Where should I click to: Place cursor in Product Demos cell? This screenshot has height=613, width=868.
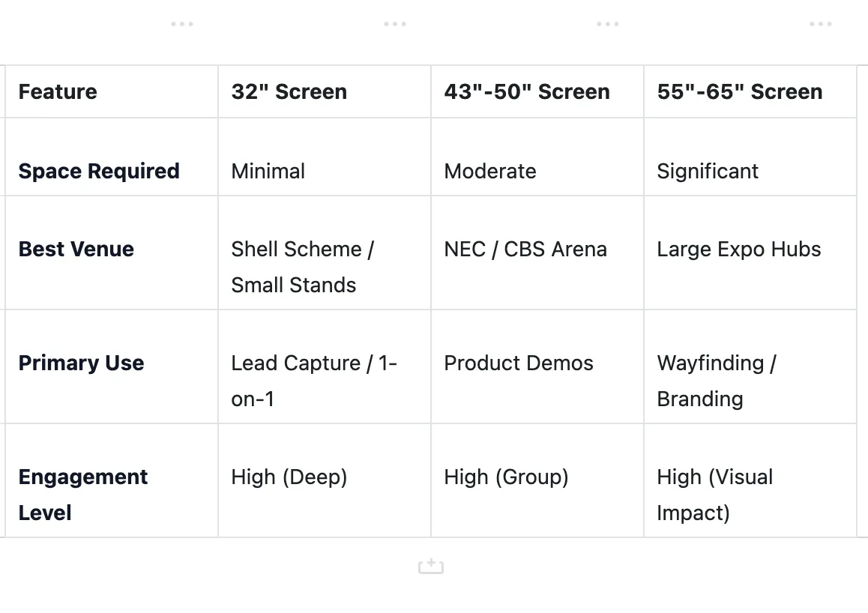pos(519,363)
